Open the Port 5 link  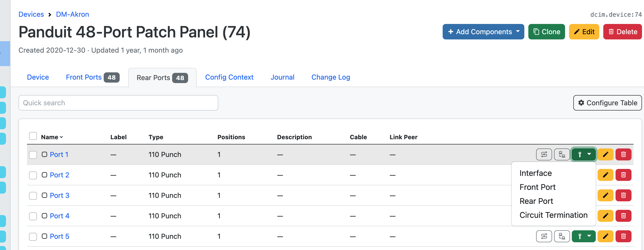(x=59, y=237)
